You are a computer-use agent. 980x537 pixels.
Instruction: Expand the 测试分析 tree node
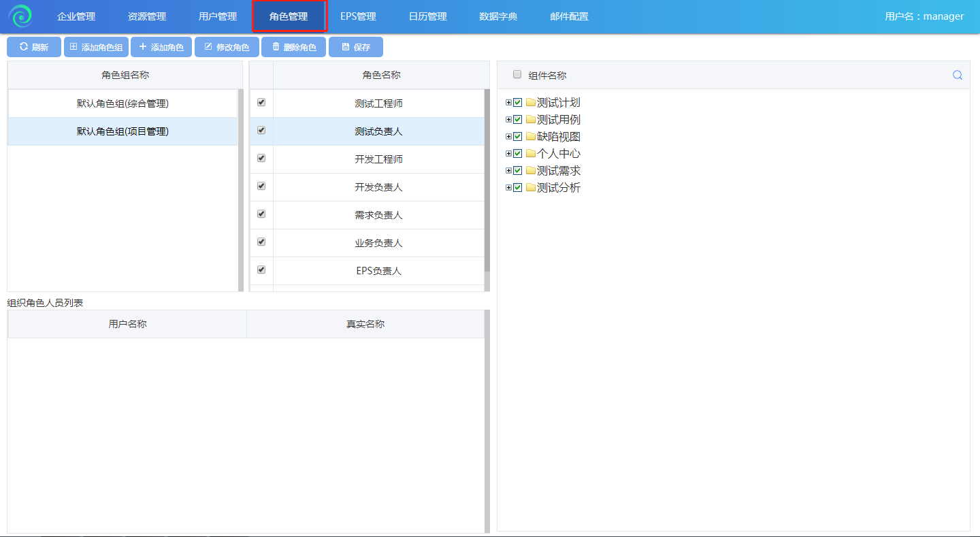click(x=508, y=188)
